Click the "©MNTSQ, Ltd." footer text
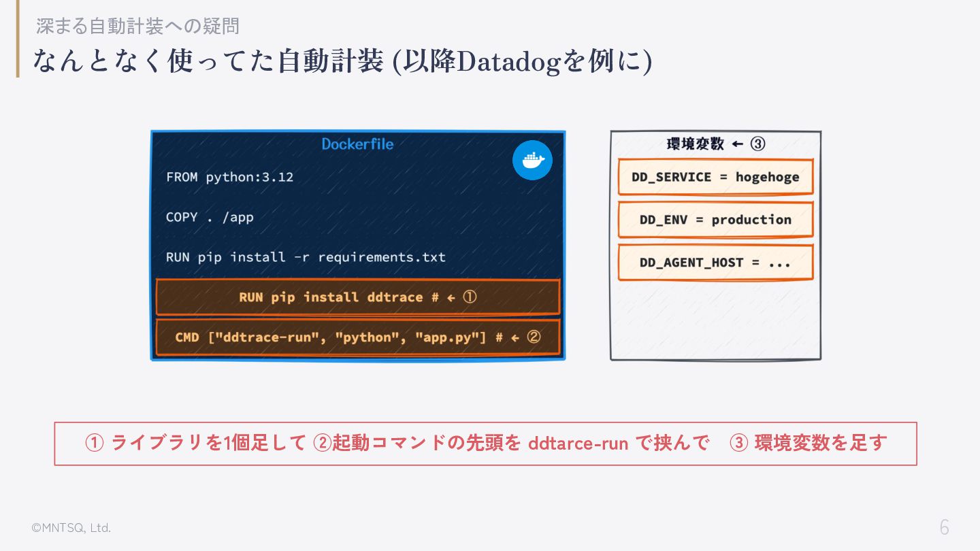 [x=71, y=528]
